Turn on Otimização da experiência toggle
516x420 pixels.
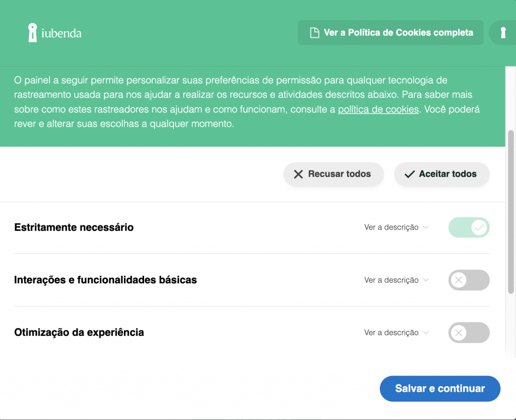click(469, 333)
